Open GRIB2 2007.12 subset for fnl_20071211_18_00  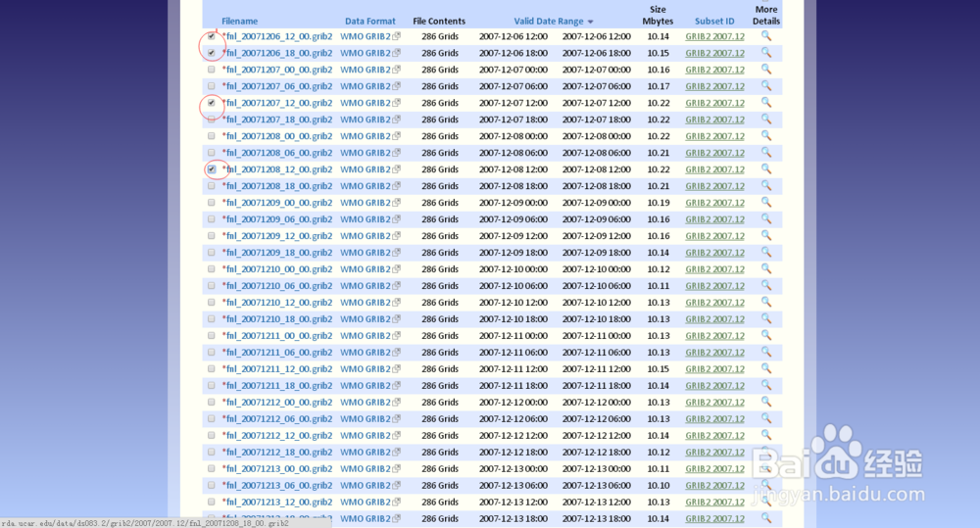(715, 386)
